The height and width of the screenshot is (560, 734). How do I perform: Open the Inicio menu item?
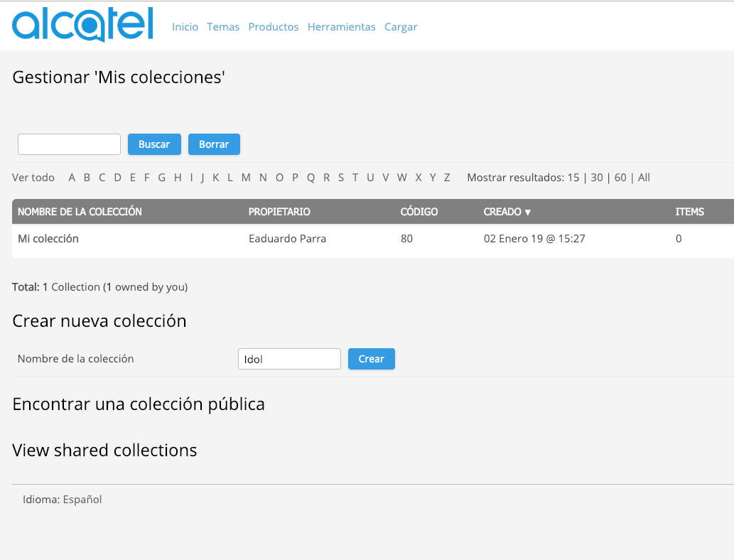tap(185, 27)
